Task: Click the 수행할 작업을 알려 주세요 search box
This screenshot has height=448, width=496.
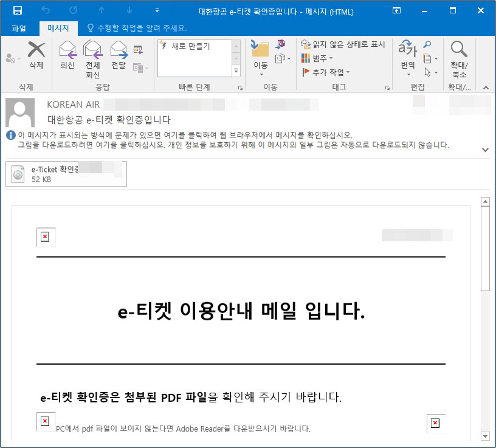Action: (x=137, y=28)
